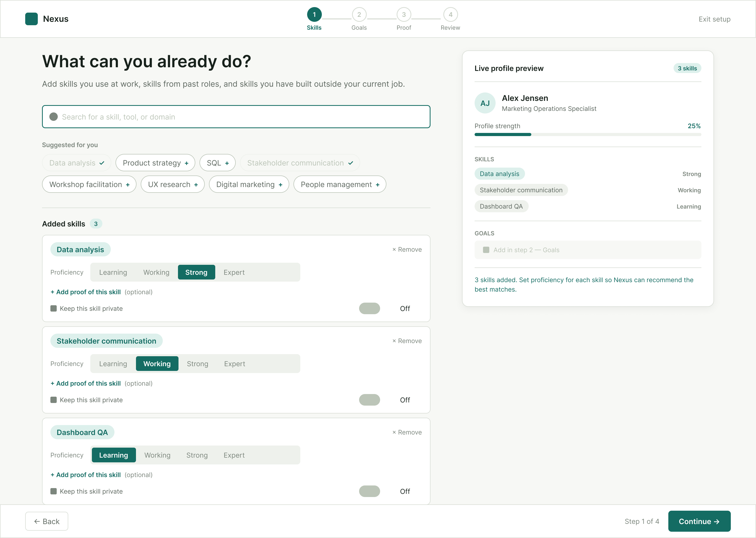
Task: Add the SQL suggested skill
Action: pos(217,163)
